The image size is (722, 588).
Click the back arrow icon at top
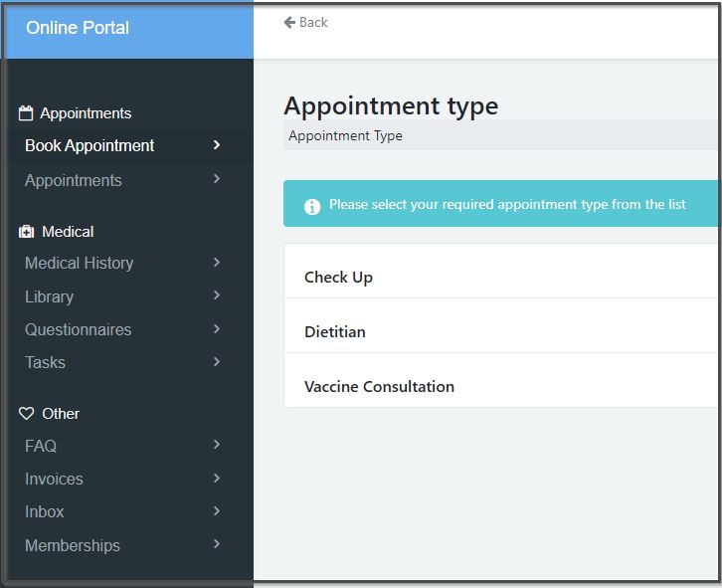289,22
